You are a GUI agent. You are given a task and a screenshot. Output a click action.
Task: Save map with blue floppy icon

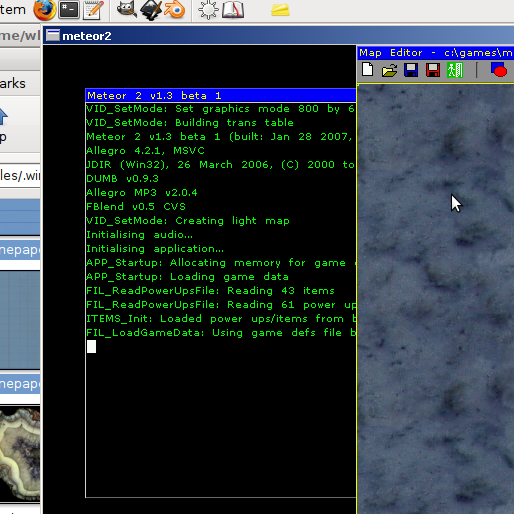point(411,70)
